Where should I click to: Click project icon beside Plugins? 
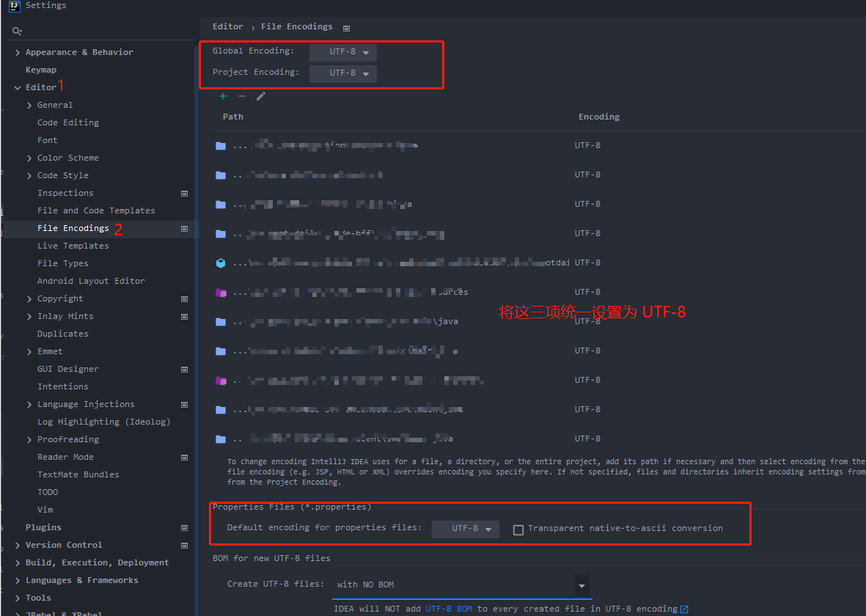[x=185, y=527]
